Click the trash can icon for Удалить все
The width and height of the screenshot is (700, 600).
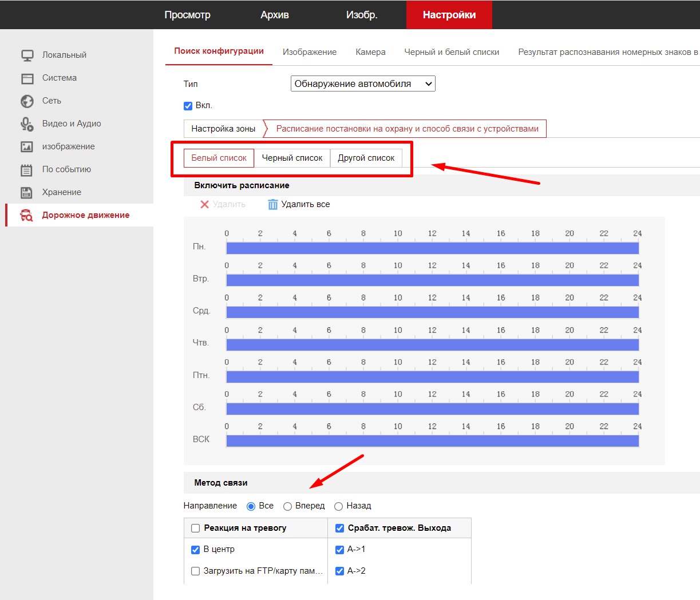[x=273, y=204]
